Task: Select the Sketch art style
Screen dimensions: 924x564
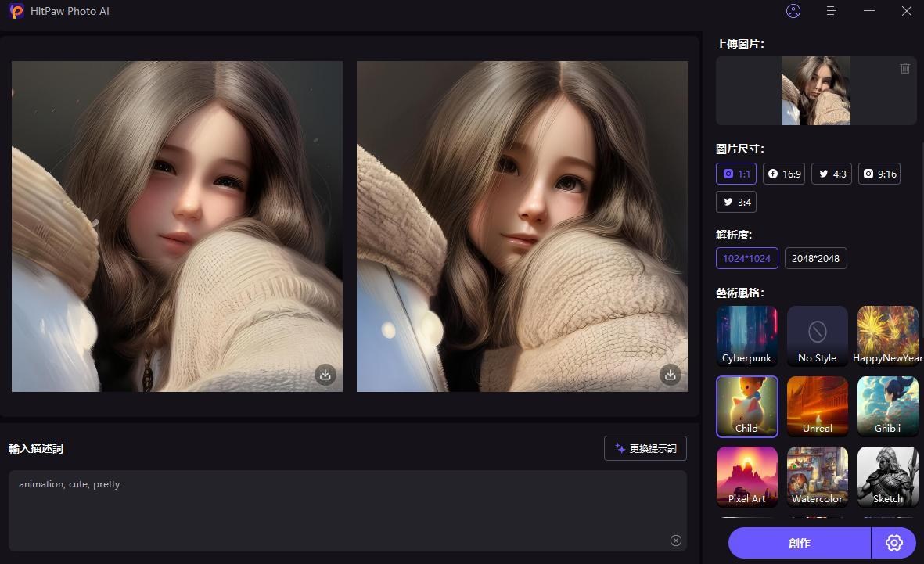Action: 887,476
